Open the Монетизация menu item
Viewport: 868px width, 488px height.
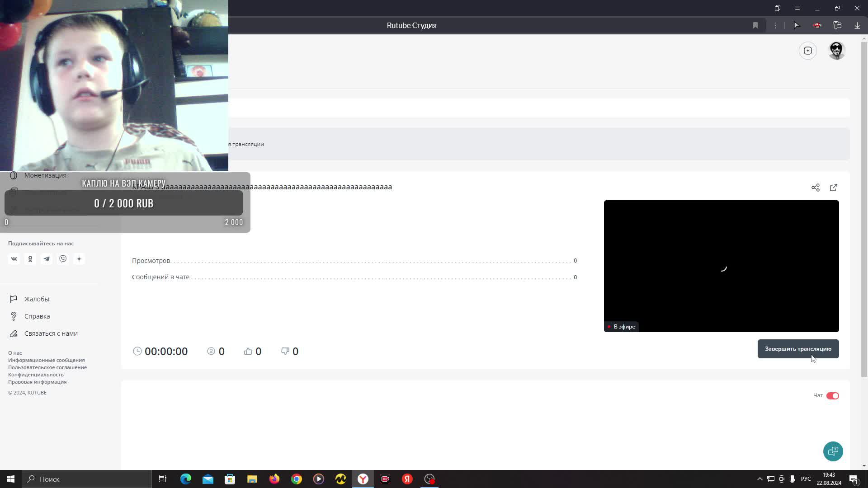click(x=45, y=175)
